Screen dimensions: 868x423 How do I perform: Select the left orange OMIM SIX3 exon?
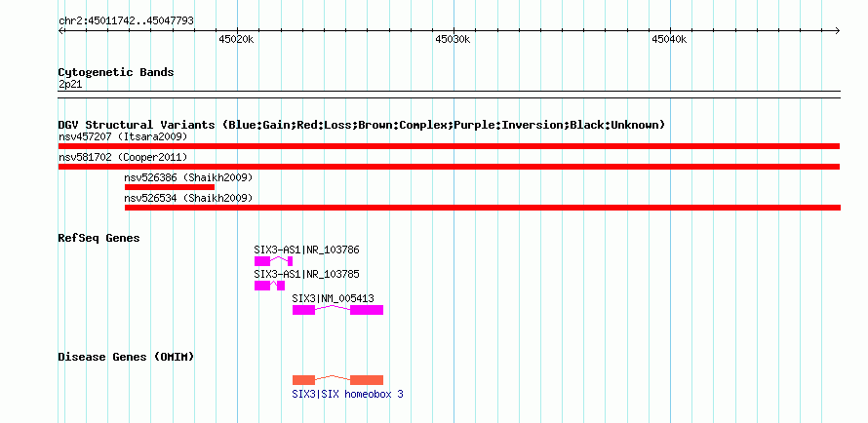[x=304, y=380]
